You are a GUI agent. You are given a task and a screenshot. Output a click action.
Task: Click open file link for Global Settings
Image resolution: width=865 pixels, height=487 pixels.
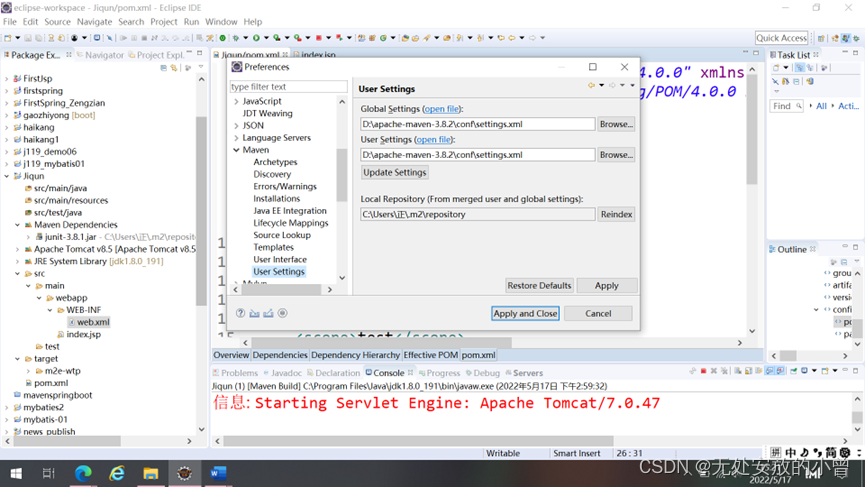(x=441, y=109)
